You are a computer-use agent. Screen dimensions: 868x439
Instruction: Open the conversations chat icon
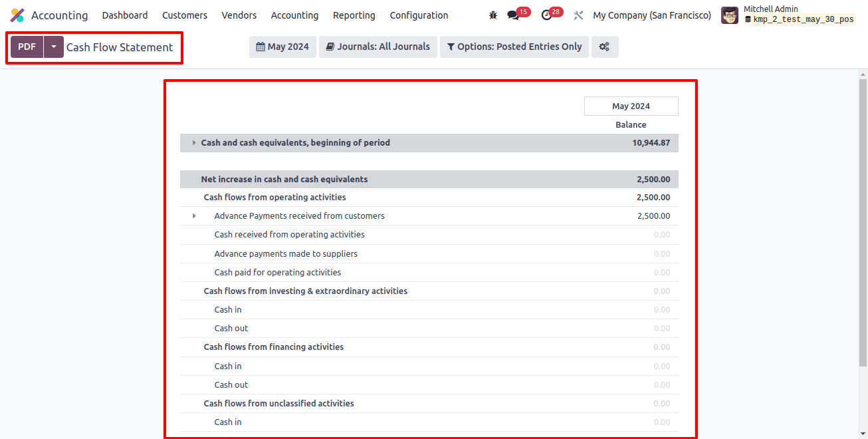tap(512, 15)
